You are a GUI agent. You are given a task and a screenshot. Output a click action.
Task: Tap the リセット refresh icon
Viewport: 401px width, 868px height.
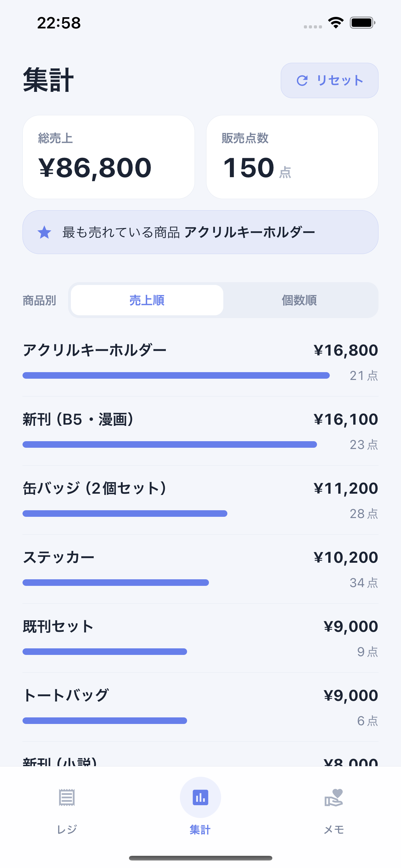click(302, 81)
